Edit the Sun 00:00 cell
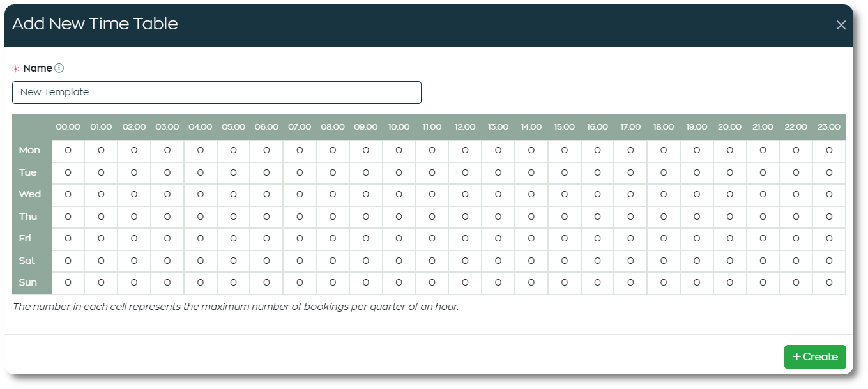 click(x=68, y=282)
